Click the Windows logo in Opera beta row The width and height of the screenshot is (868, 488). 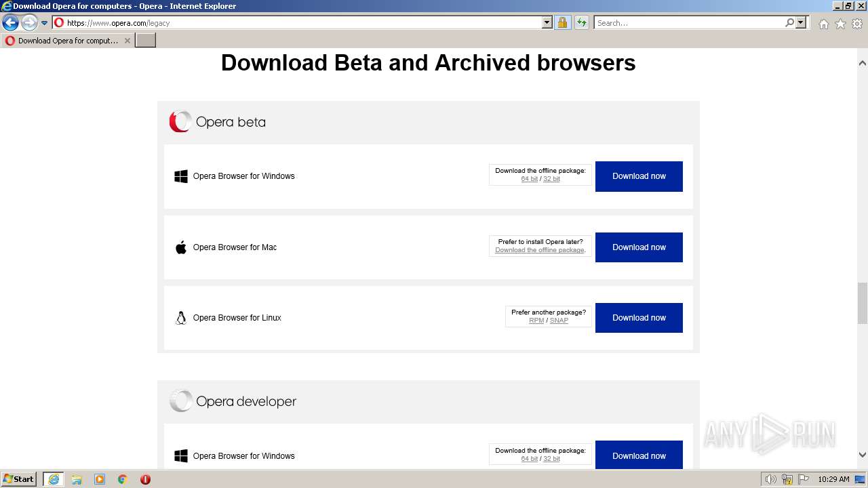(x=181, y=176)
